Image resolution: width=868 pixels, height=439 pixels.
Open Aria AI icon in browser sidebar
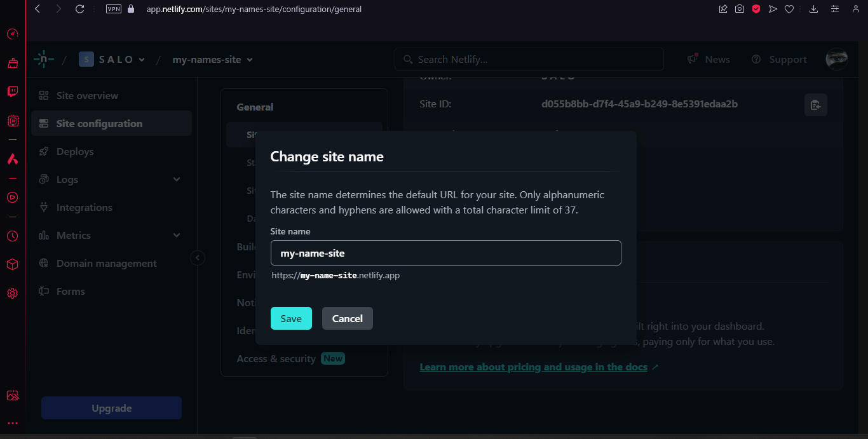[12, 159]
